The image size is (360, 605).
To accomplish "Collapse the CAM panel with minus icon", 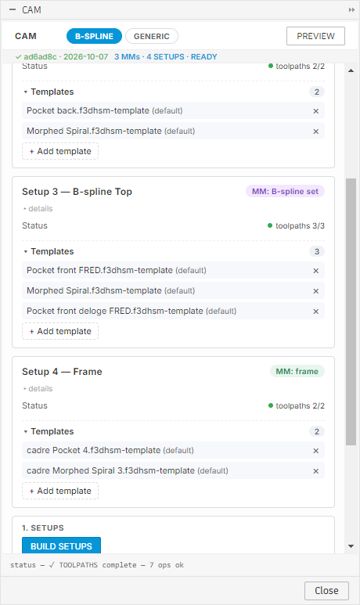I will pyautogui.click(x=13, y=10).
